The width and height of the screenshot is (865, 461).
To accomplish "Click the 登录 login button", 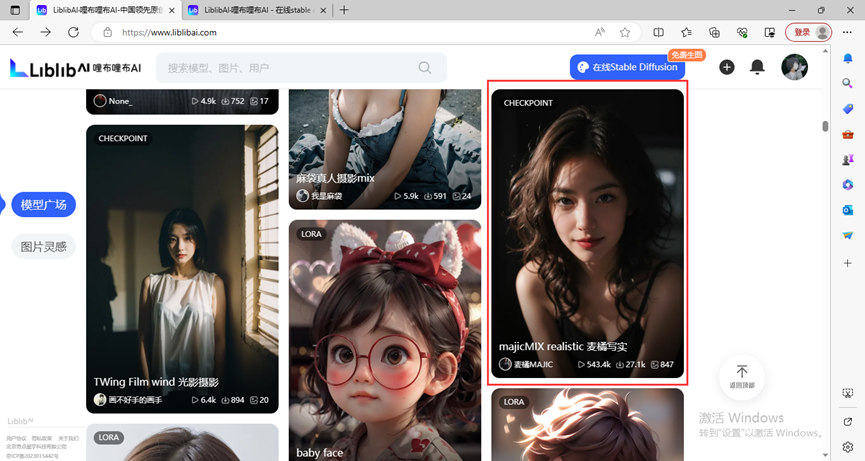I will point(808,32).
